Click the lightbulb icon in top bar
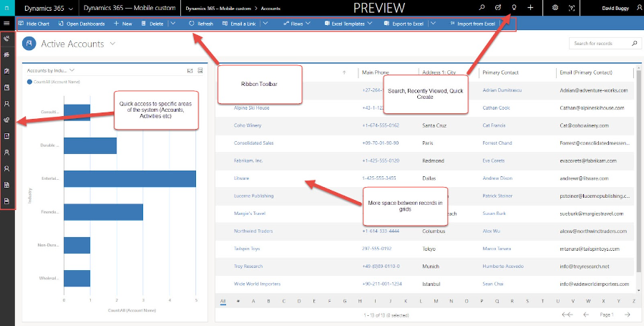The image size is (644, 326). pyautogui.click(x=513, y=8)
